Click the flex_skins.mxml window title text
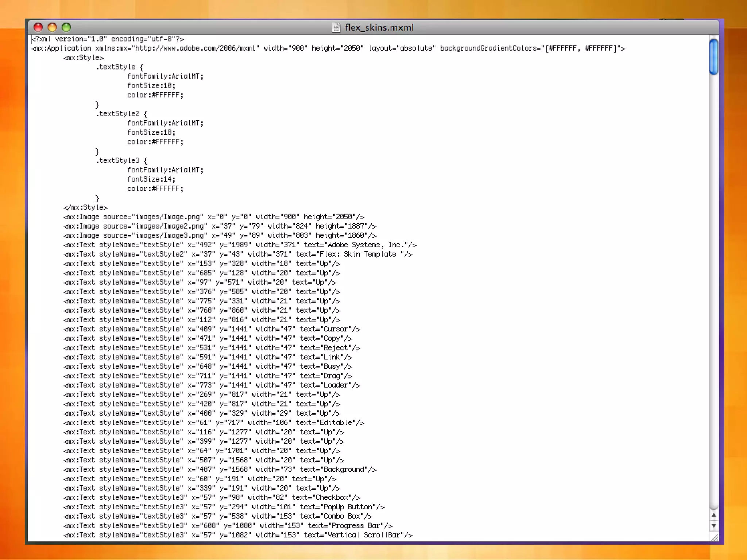 tap(379, 27)
